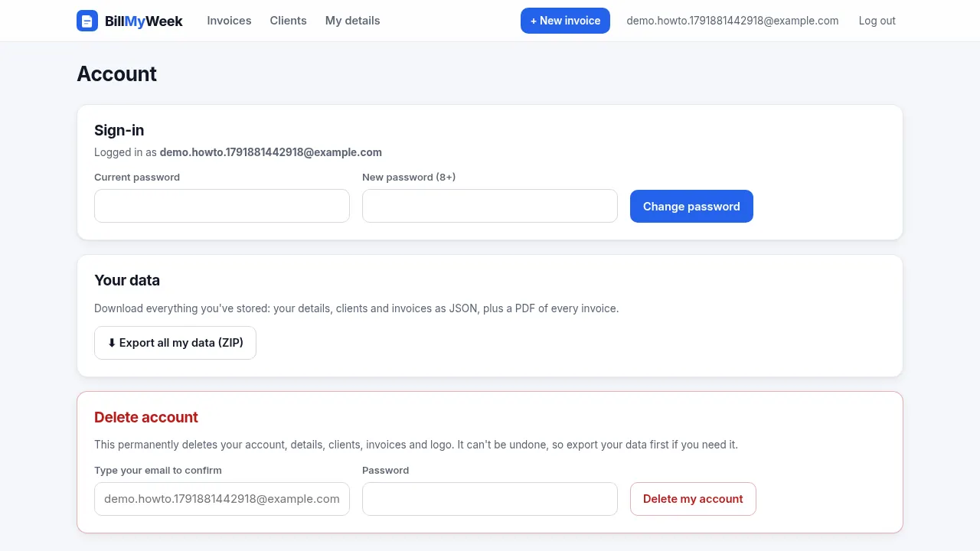This screenshot has width=980, height=551.
Task: Focus the email confirmation field
Action: 222,499
